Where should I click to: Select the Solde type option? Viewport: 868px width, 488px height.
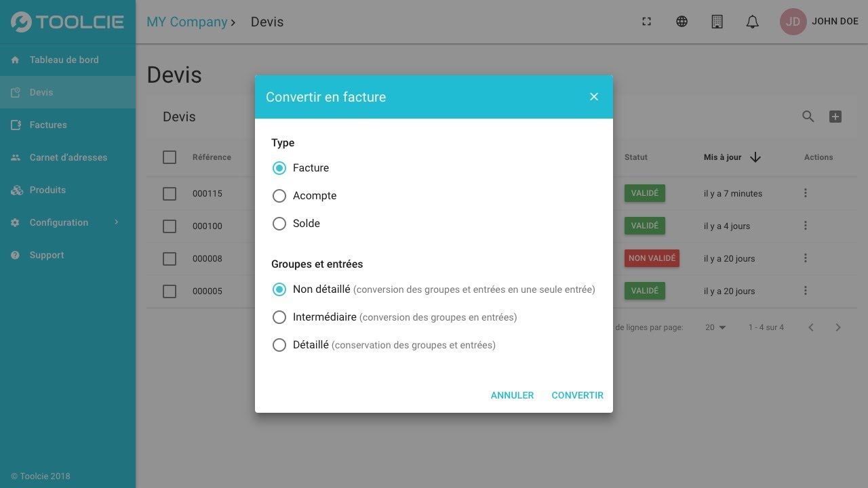[296, 224]
